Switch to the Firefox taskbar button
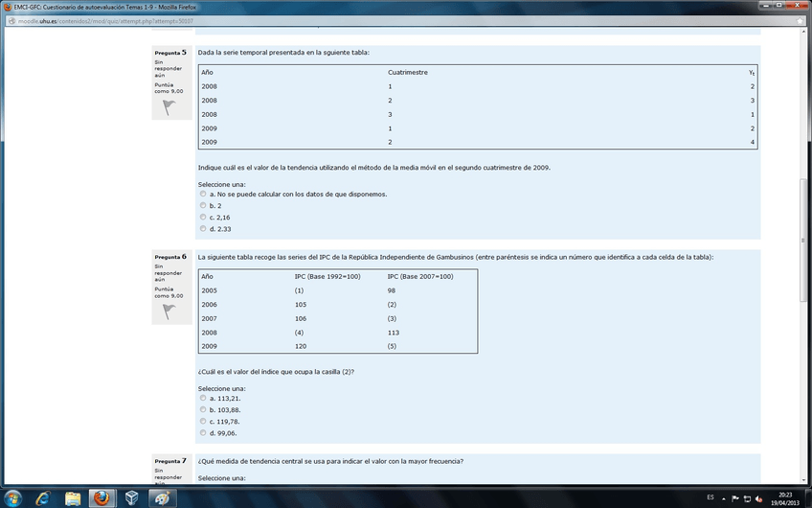Image resolution: width=812 pixels, height=508 pixels. (x=102, y=498)
